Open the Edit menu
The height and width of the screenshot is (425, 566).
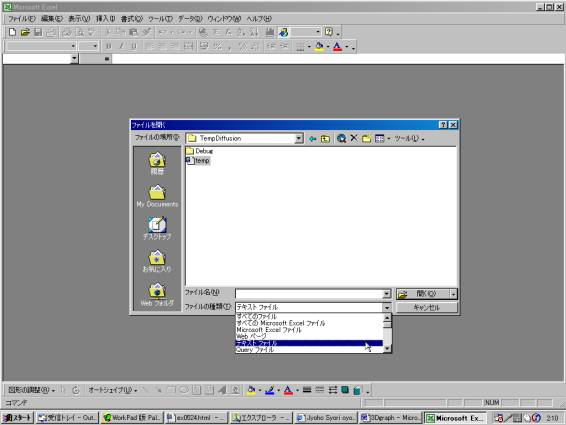(52, 19)
